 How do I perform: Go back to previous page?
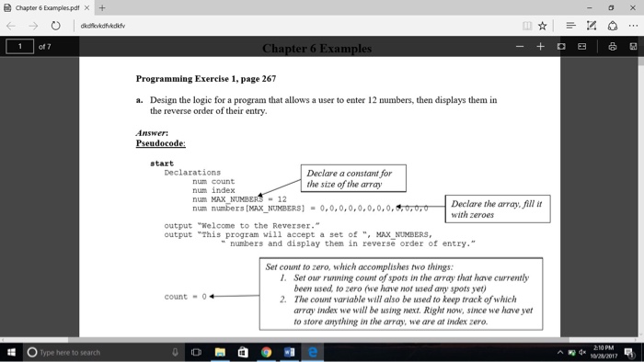point(11,26)
